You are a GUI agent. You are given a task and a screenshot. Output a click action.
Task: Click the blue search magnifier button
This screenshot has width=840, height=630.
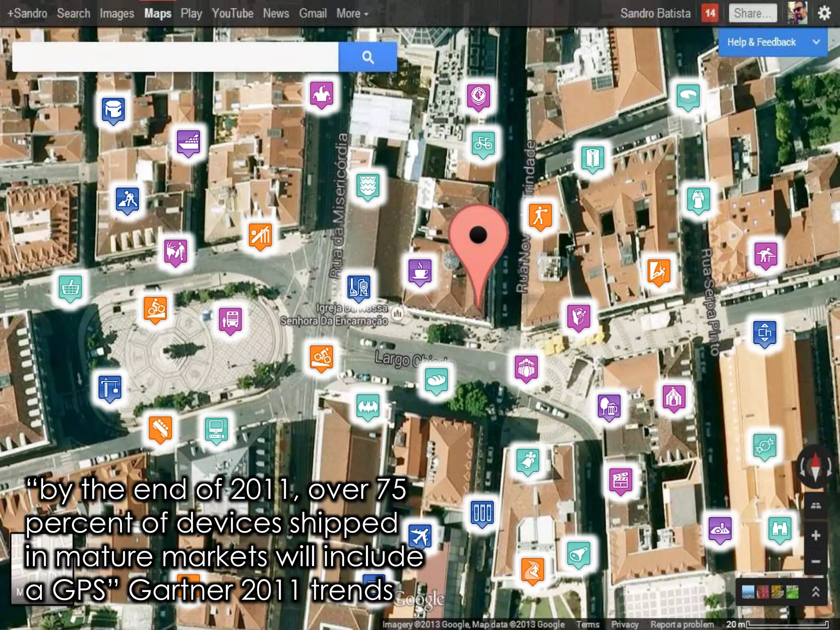367,57
